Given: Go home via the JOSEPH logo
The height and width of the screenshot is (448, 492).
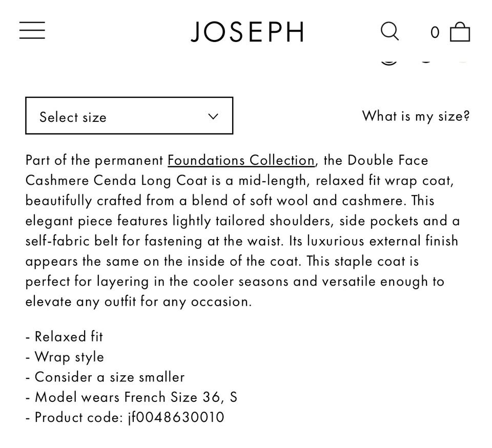Looking at the screenshot, I should (x=248, y=32).
